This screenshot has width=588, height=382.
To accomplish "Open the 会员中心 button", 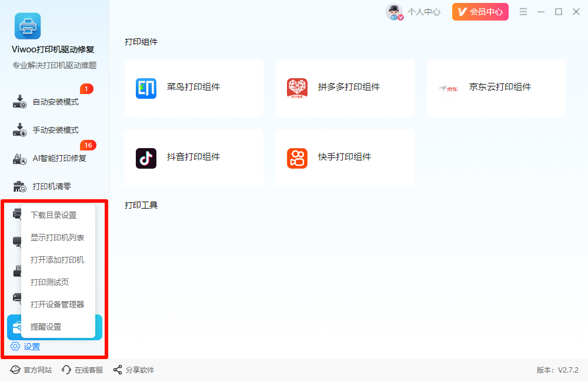I will pyautogui.click(x=480, y=12).
